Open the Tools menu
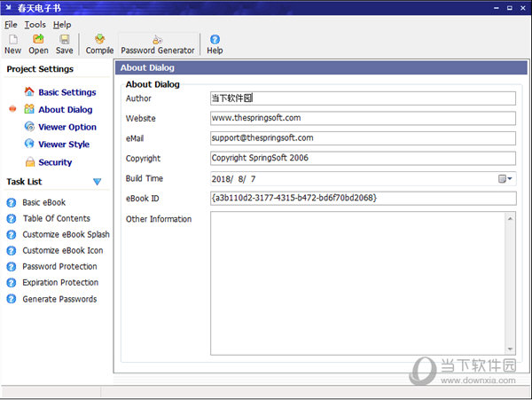532x400 pixels. click(x=35, y=25)
